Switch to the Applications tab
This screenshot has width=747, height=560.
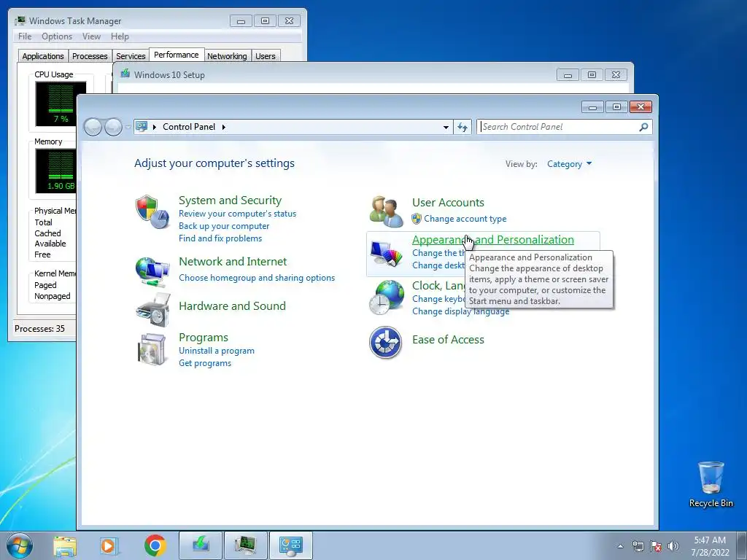coord(43,56)
